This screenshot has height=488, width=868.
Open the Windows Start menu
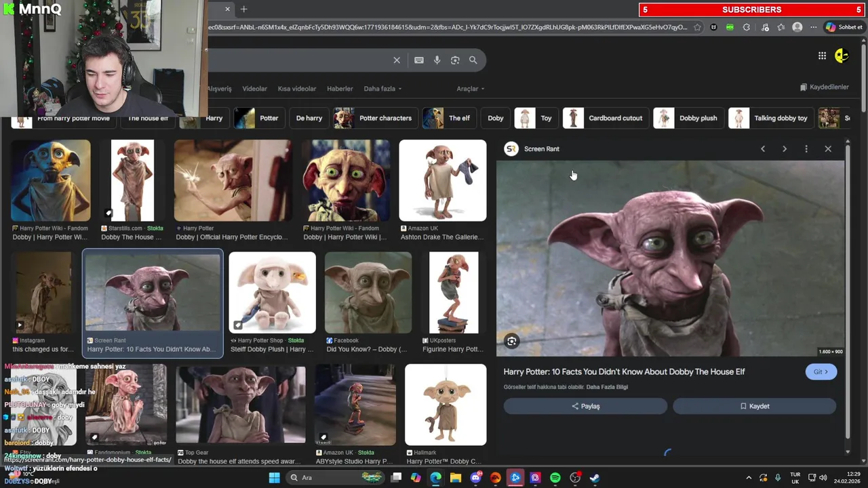274,478
